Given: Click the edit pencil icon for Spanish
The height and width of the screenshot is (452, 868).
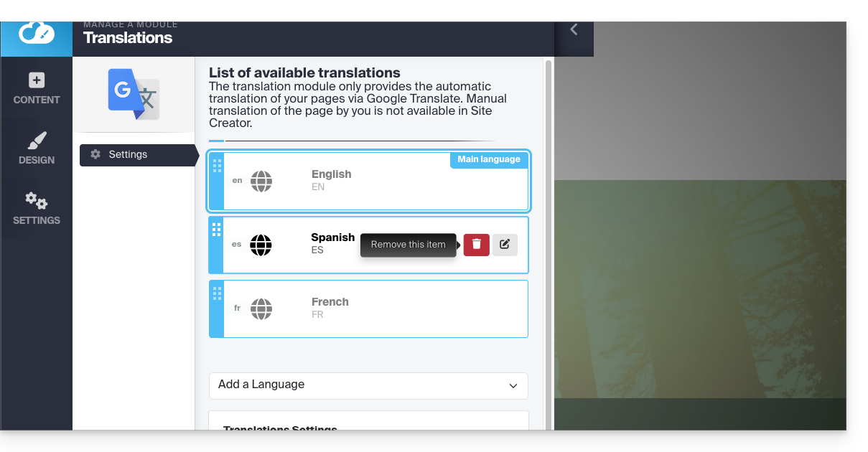Looking at the screenshot, I should [505, 245].
